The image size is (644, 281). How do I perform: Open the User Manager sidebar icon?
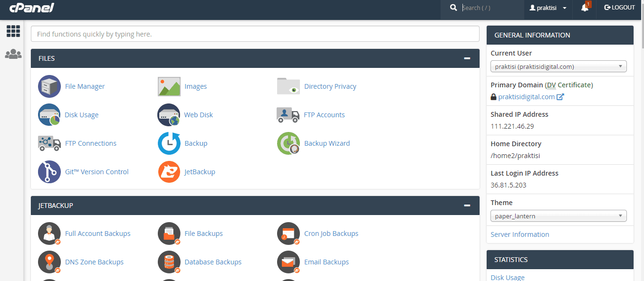tap(13, 54)
